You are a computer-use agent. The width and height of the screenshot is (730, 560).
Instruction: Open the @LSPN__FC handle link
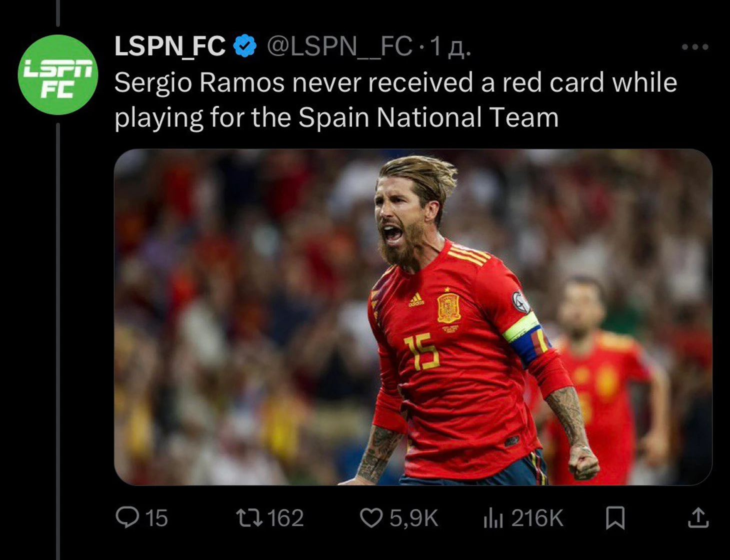(340, 46)
